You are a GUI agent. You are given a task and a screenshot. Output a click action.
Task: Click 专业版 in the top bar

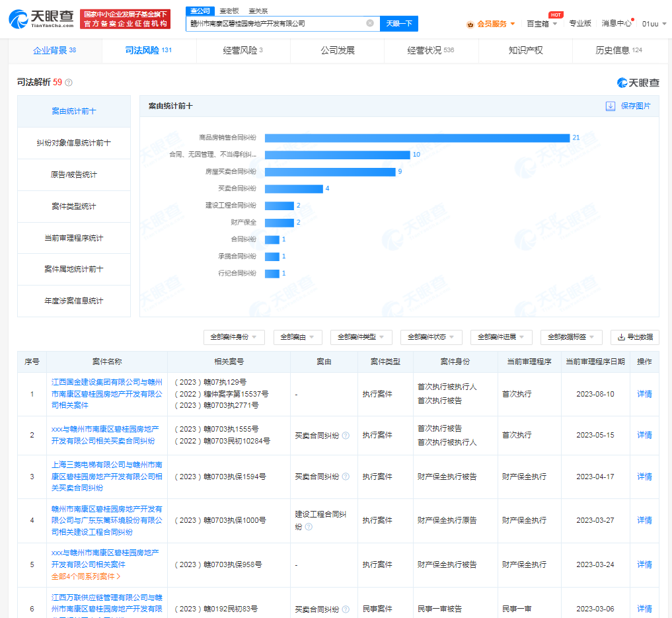581,22
